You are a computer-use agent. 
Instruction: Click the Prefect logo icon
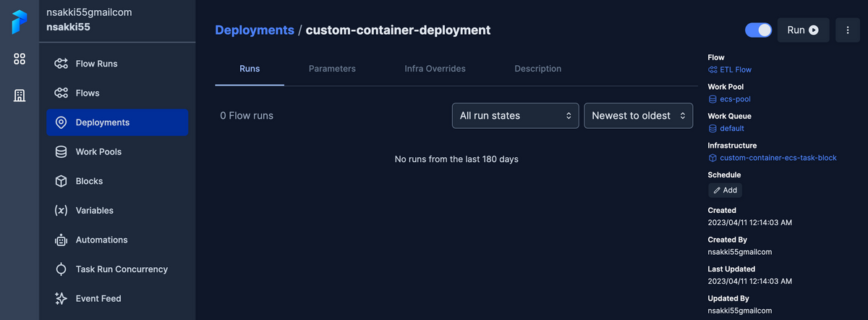click(20, 22)
